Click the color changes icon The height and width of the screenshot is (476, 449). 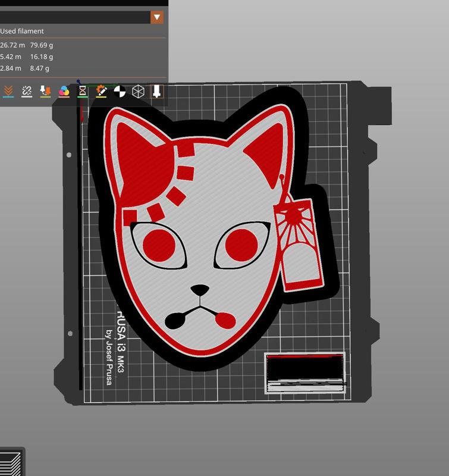(x=64, y=91)
